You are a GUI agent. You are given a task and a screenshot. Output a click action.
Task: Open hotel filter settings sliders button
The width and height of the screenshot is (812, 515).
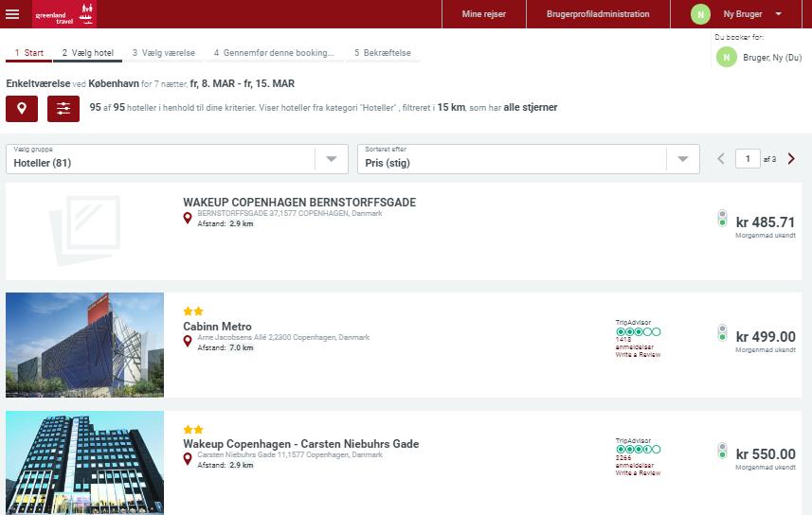(63, 109)
